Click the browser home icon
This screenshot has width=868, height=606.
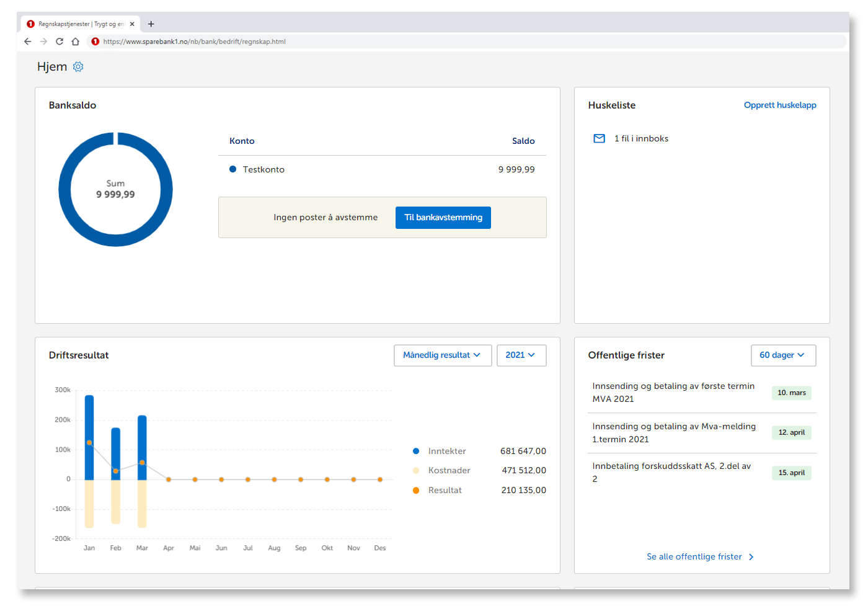[x=76, y=42]
